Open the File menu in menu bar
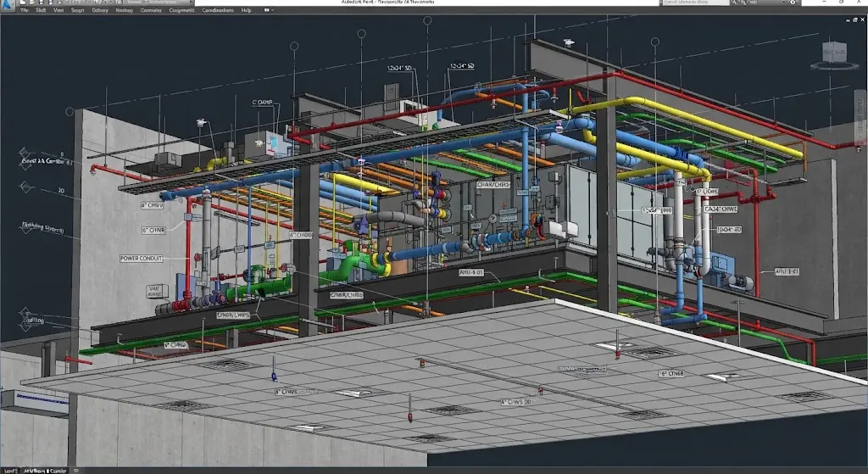This screenshot has height=474, width=868. (x=25, y=10)
